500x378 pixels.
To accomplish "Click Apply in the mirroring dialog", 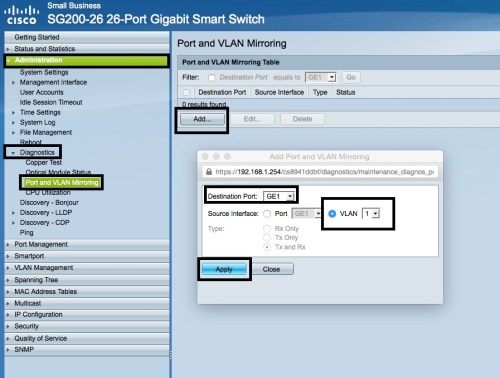I will [224, 269].
